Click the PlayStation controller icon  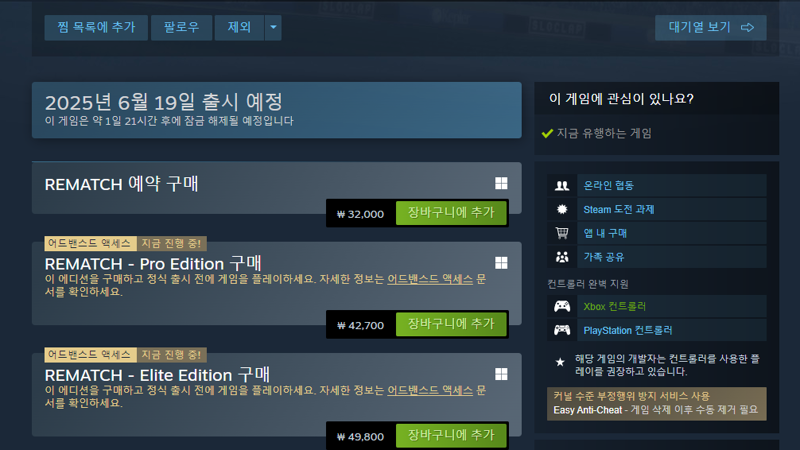point(562,330)
